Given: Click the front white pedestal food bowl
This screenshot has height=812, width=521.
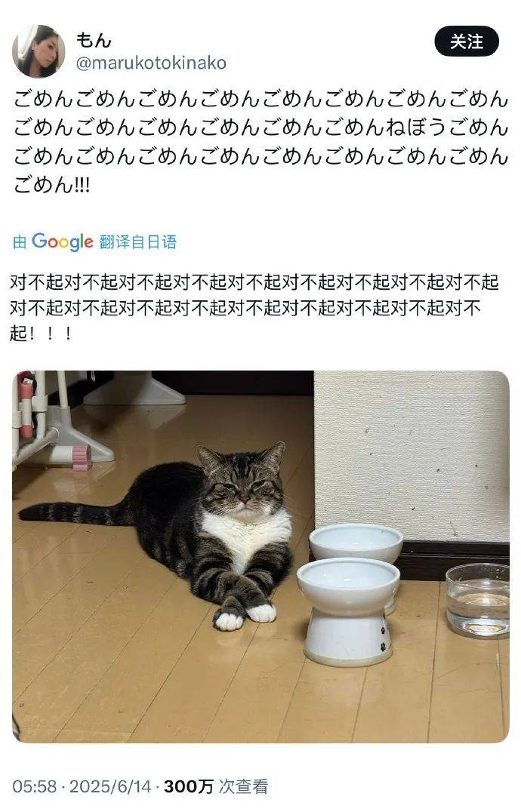Looking at the screenshot, I should tap(348, 611).
